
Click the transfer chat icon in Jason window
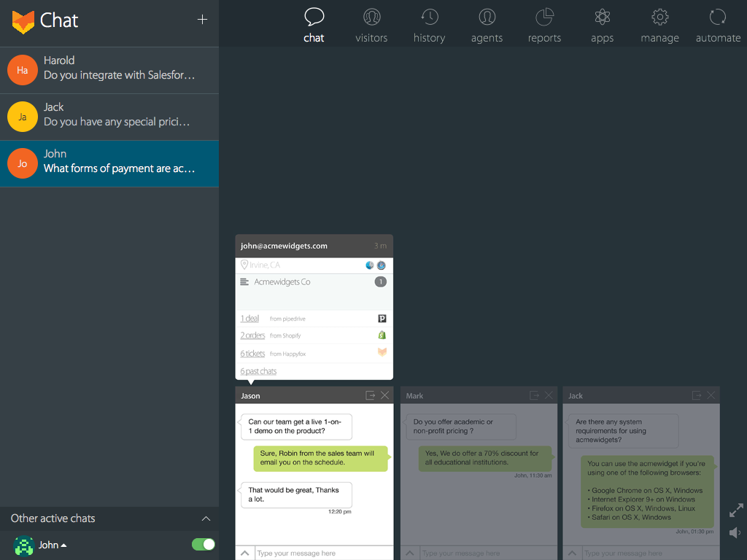pyautogui.click(x=370, y=395)
